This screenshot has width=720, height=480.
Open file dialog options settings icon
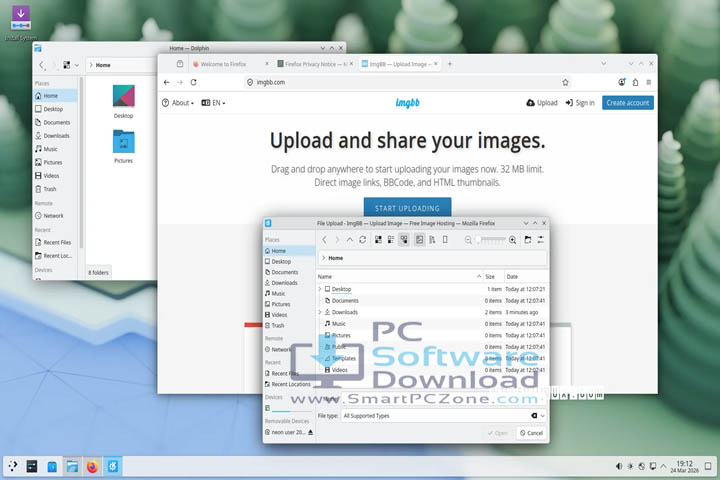(540, 240)
